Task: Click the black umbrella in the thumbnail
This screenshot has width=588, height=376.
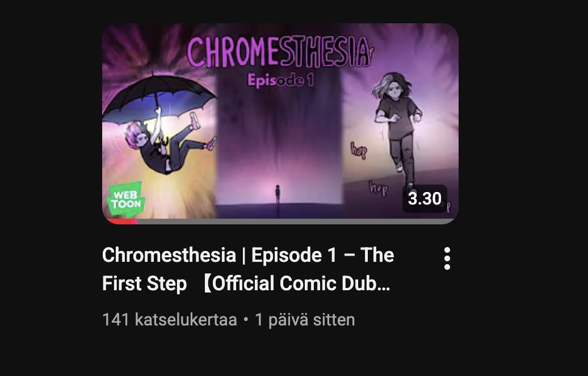Action: (159, 98)
